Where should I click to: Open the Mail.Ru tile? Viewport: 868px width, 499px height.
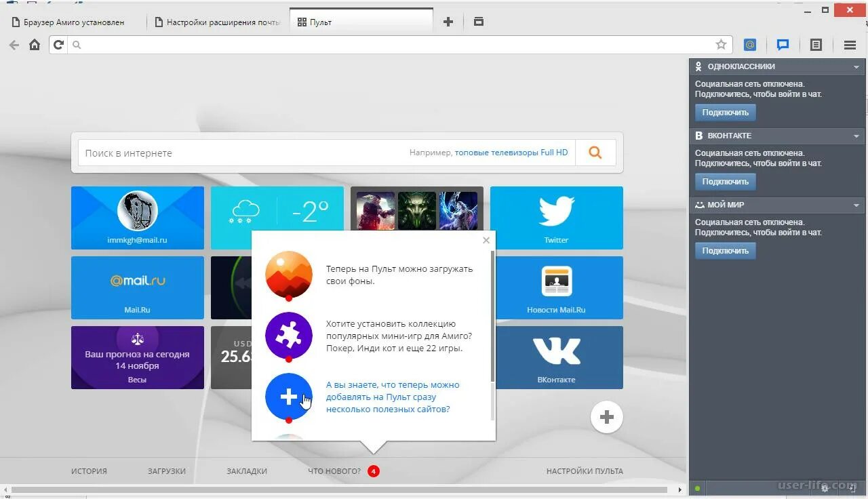[138, 287]
